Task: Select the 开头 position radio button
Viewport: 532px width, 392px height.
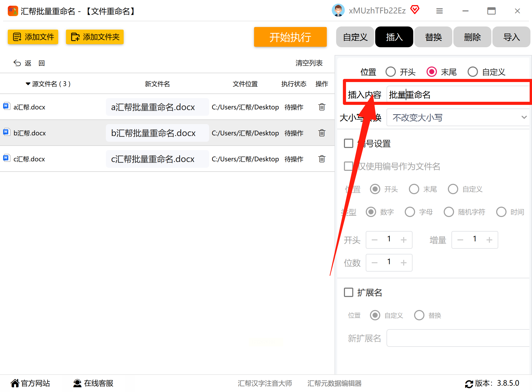Action: 391,72
